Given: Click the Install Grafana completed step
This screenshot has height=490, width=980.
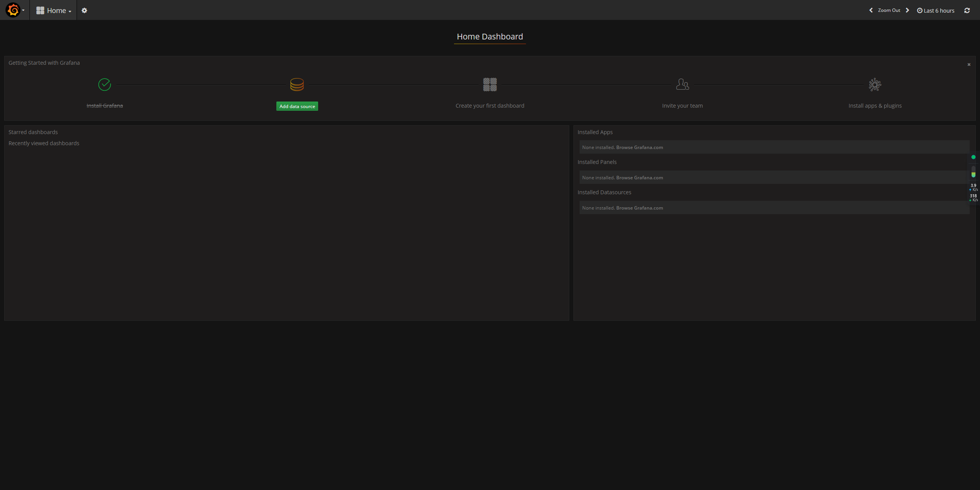Looking at the screenshot, I should click(105, 106).
